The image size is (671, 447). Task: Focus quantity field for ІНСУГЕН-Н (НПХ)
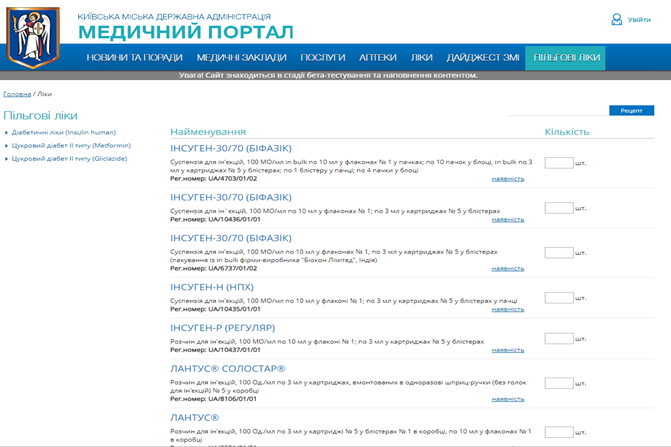pos(559,298)
